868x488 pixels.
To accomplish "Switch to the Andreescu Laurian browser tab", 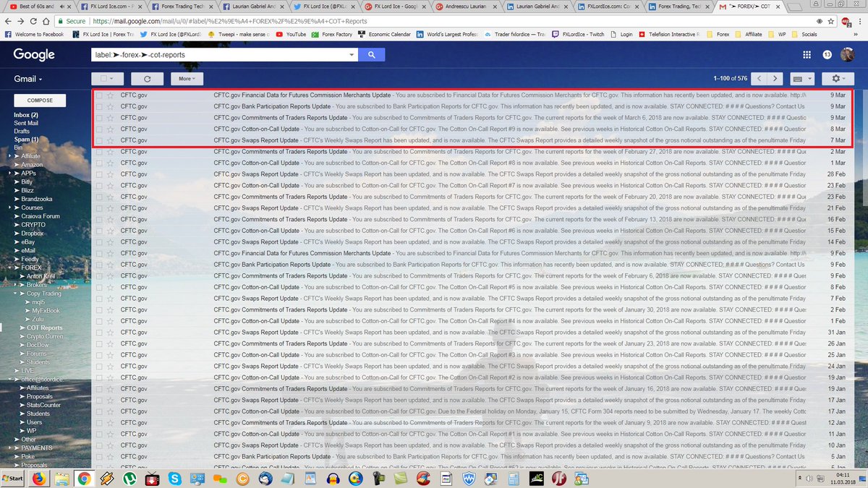I will coord(464,6).
